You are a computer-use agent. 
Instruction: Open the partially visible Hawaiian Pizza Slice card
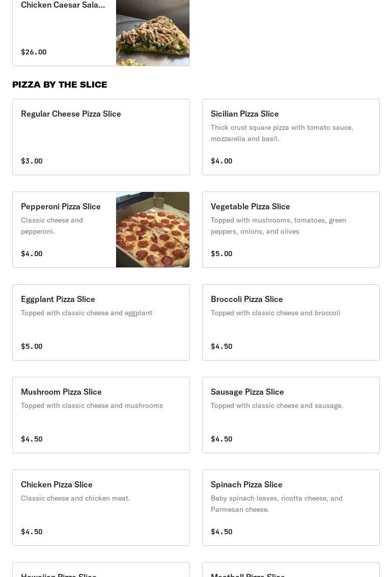tap(101, 570)
